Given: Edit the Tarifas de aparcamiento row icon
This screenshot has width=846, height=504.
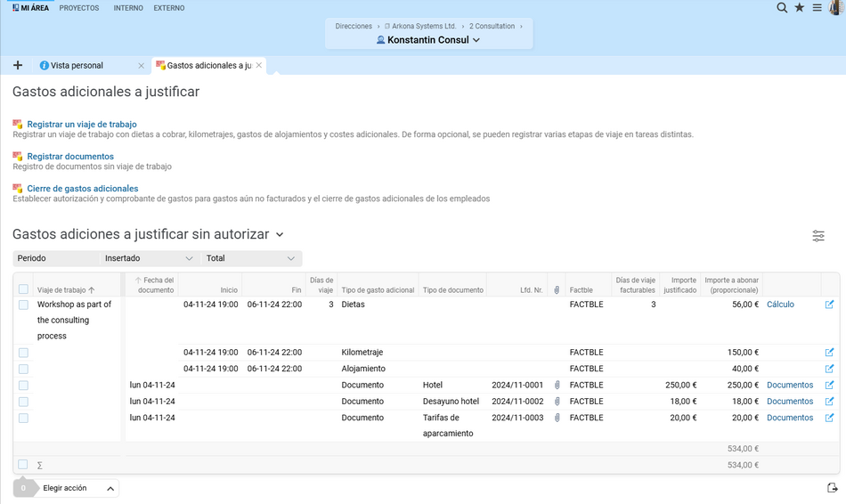Looking at the screenshot, I should [829, 417].
